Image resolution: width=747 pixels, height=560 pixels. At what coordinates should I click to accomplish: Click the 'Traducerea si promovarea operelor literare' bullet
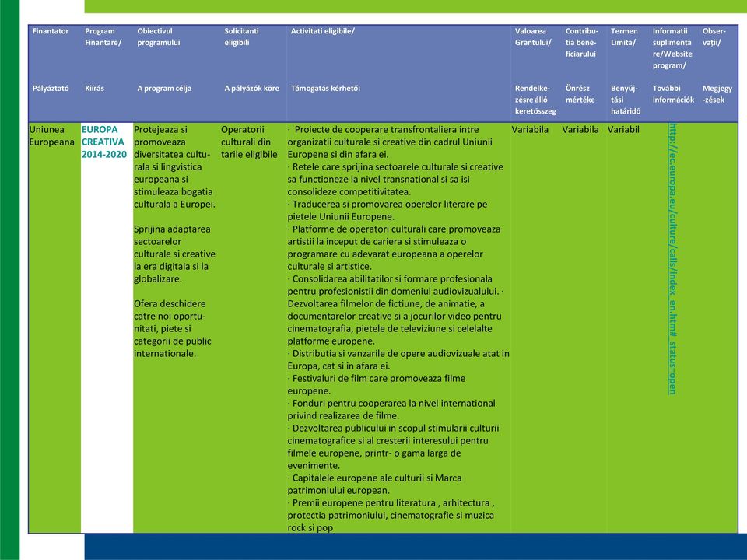pyautogui.click(x=388, y=211)
